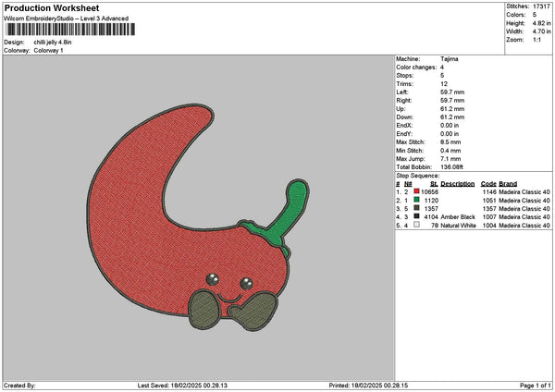Click design name 'chilli jelly 4.8in'
555x392 pixels.
pyautogui.click(x=53, y=43)
